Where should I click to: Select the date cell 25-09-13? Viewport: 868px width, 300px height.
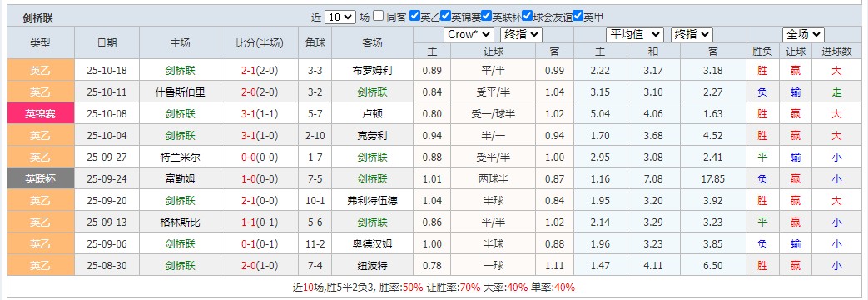click(107, 222)
